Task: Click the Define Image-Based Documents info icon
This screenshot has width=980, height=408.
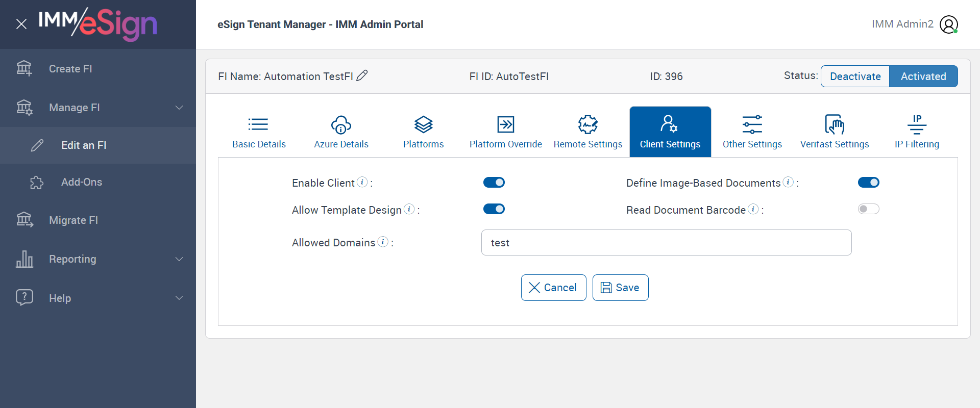Action: point(788,182)
